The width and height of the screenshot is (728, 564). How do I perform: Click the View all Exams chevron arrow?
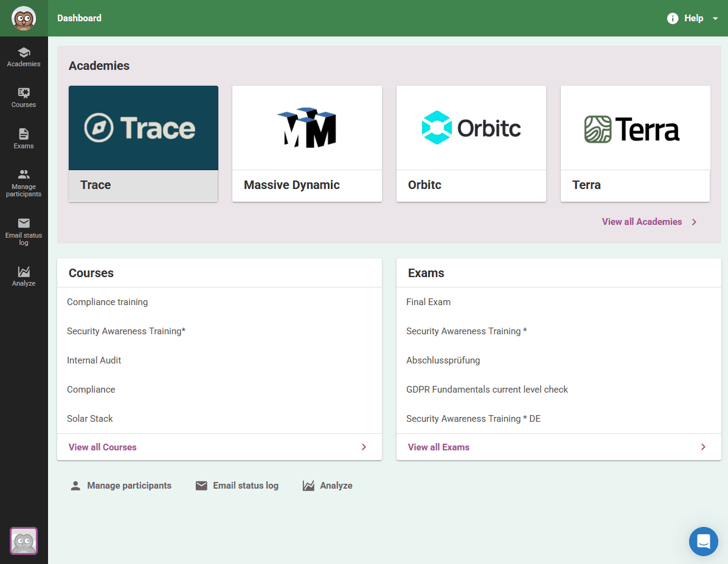[x=703, y=447]
